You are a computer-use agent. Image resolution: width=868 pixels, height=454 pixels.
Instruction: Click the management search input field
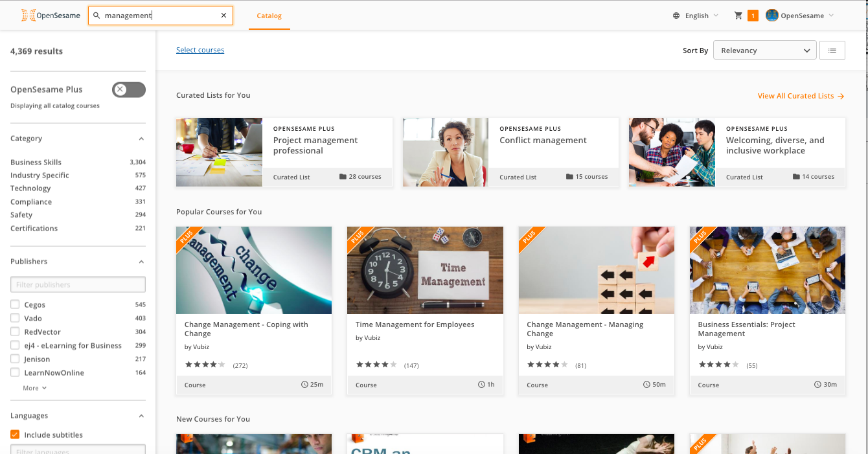(160, 16)
